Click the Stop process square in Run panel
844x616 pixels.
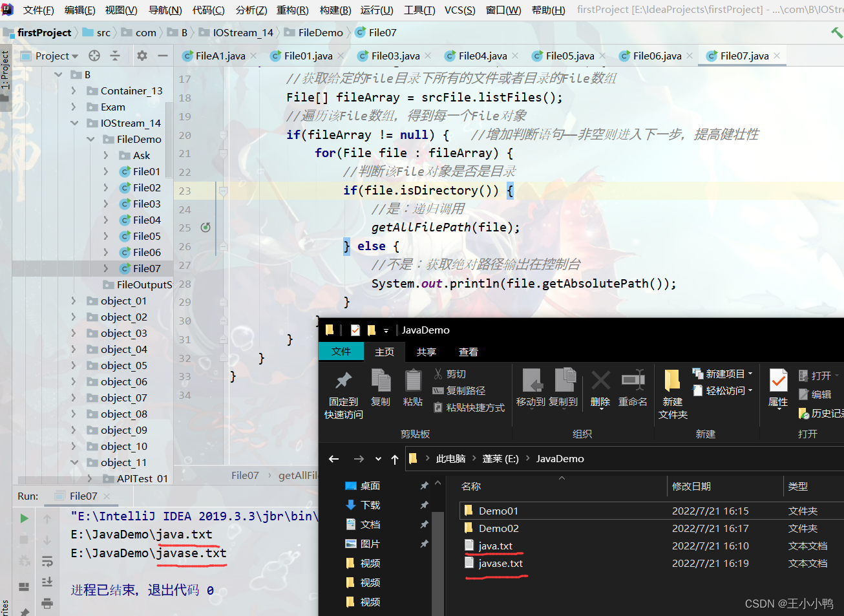24,539
